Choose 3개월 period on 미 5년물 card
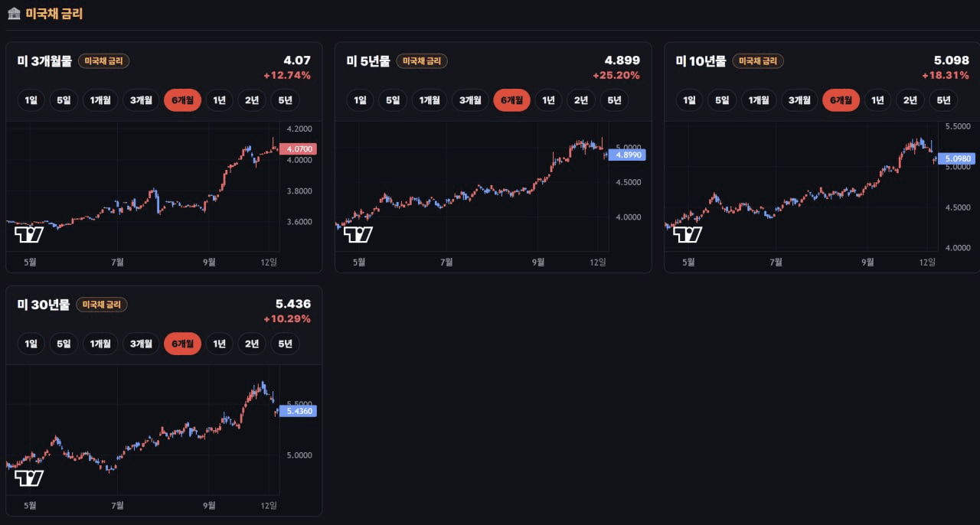Viewport: 980px width, 525px height. [470, 100]
